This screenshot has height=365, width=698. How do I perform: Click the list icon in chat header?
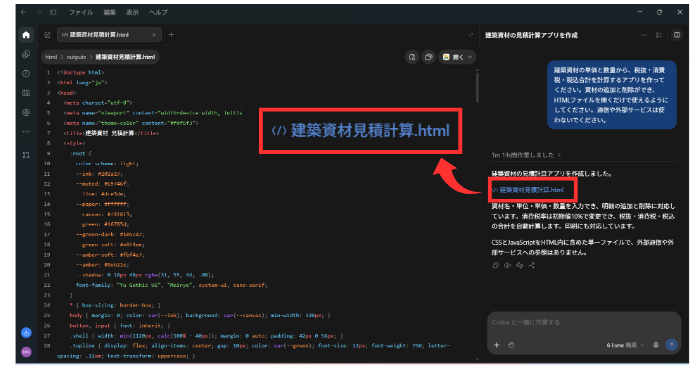[x=659, y=35]
